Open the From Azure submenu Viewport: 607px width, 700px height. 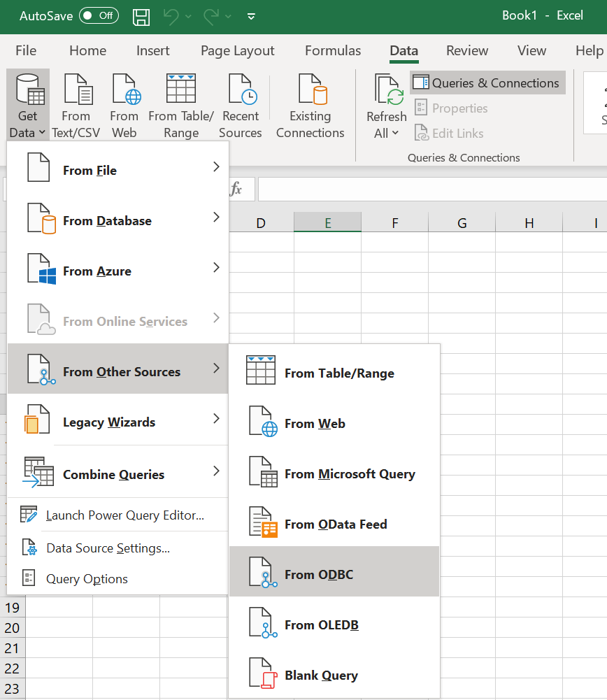(117, 269)
